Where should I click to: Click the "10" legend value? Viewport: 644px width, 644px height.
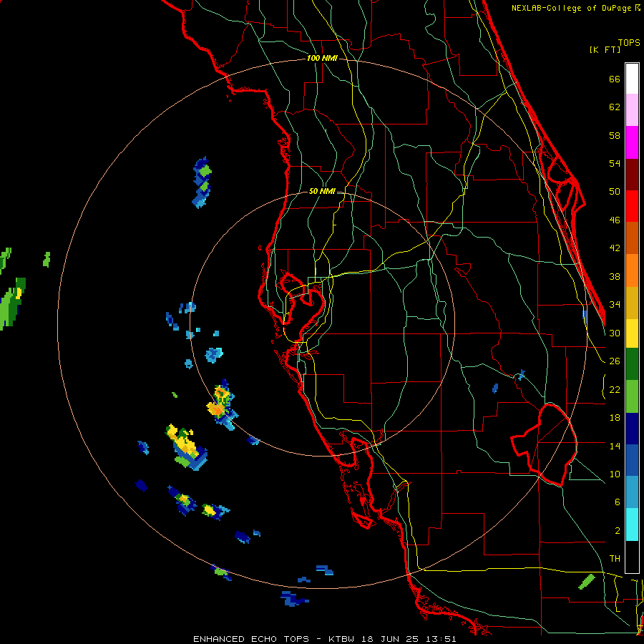click(615, 474)
